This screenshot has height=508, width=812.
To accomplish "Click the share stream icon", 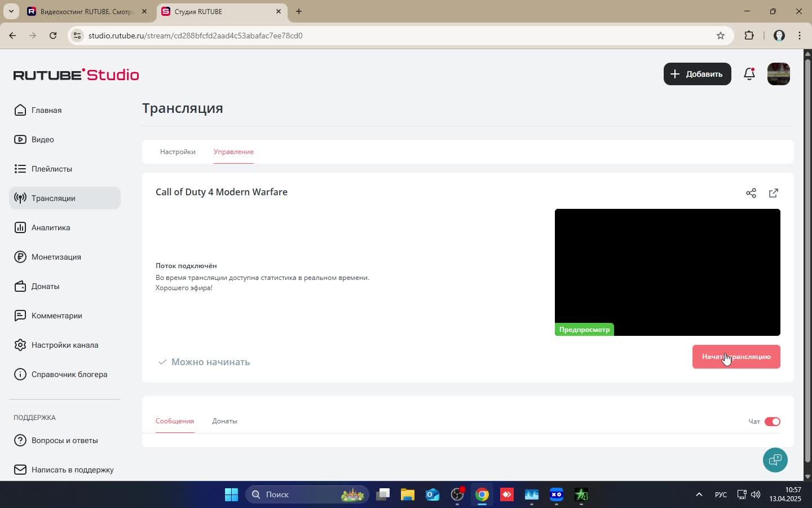I will 751,193.
